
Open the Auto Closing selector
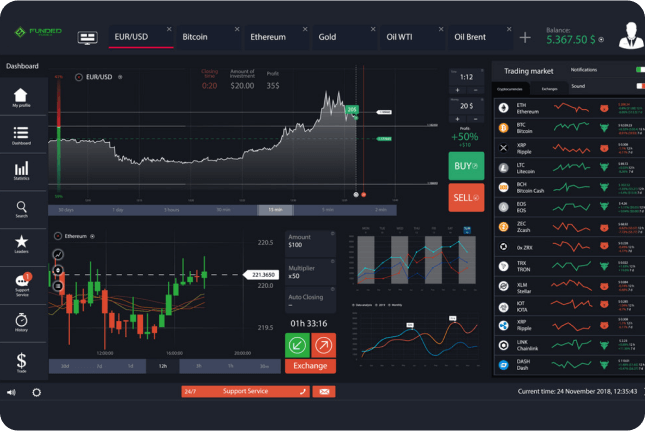coord(310,300)
